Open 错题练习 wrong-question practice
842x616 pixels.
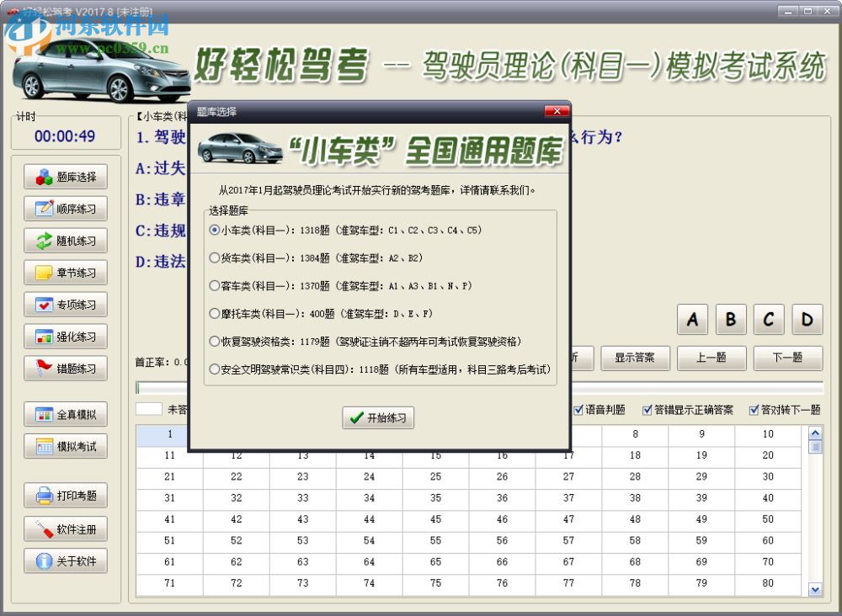(x=65, y=369)
